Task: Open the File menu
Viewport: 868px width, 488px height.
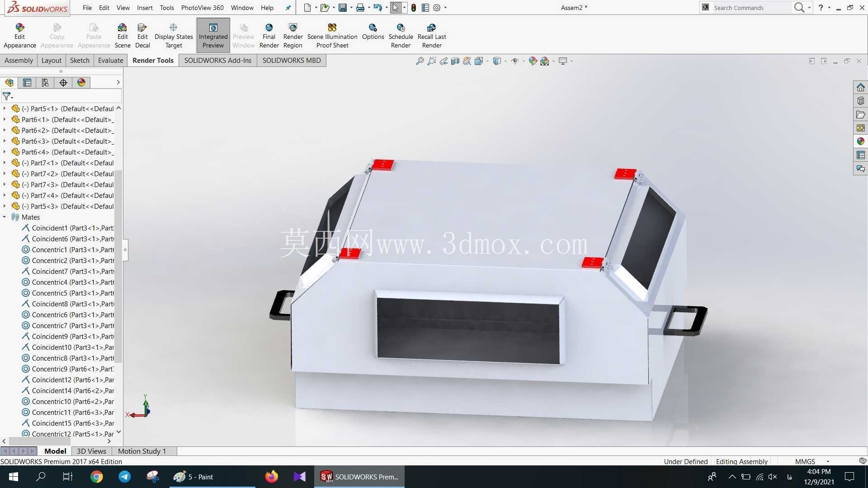Action: click(x=87, y=8)
